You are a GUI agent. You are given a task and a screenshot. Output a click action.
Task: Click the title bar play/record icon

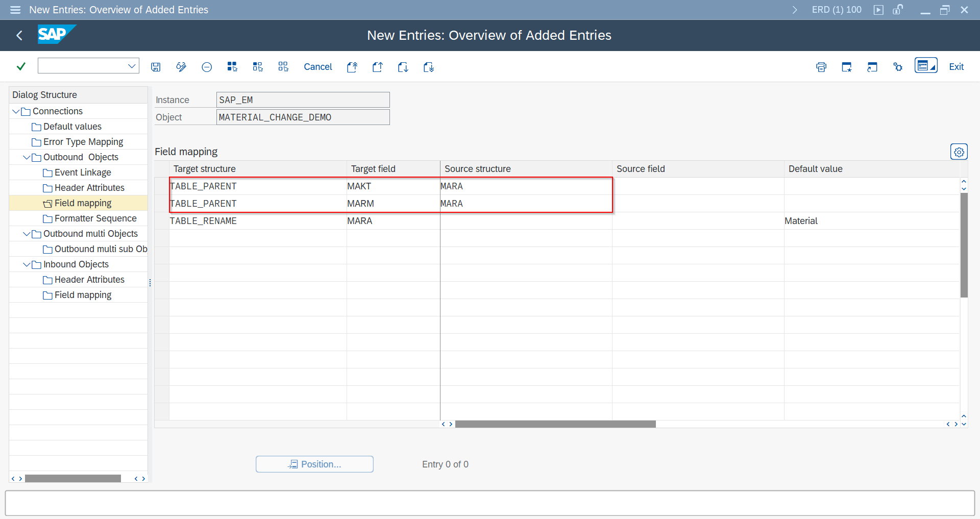click(x=878, y=10)
